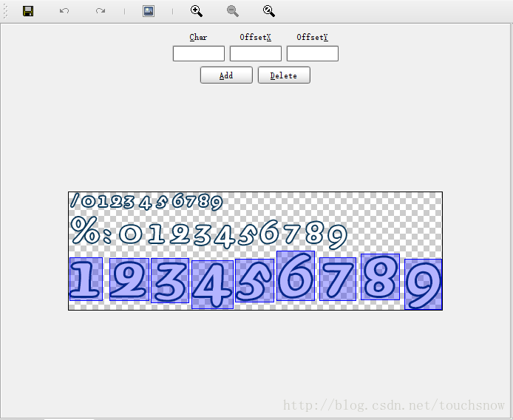Select the highlighted glyph box for 8
Viewport: 513px width, 420px height.
point(380,277)
